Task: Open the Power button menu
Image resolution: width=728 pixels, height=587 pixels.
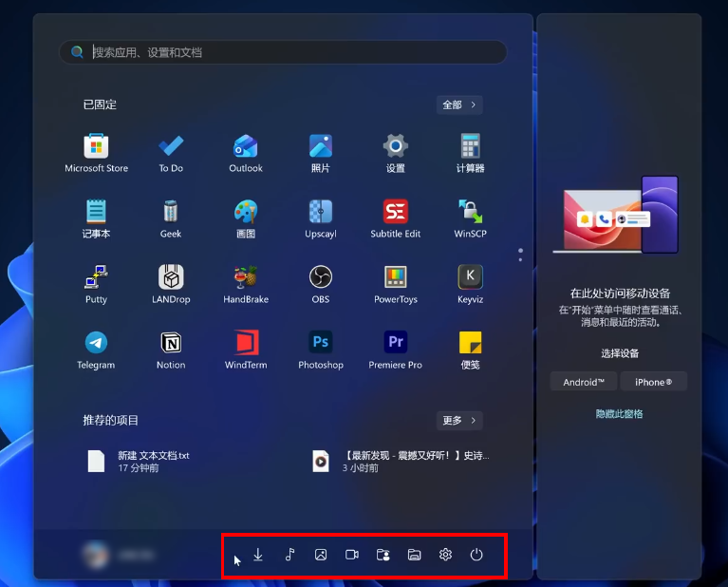Action: (476, 555)
